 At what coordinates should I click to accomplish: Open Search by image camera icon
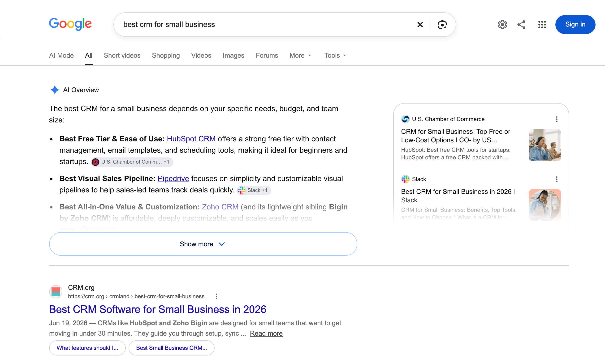coord(442,25)
